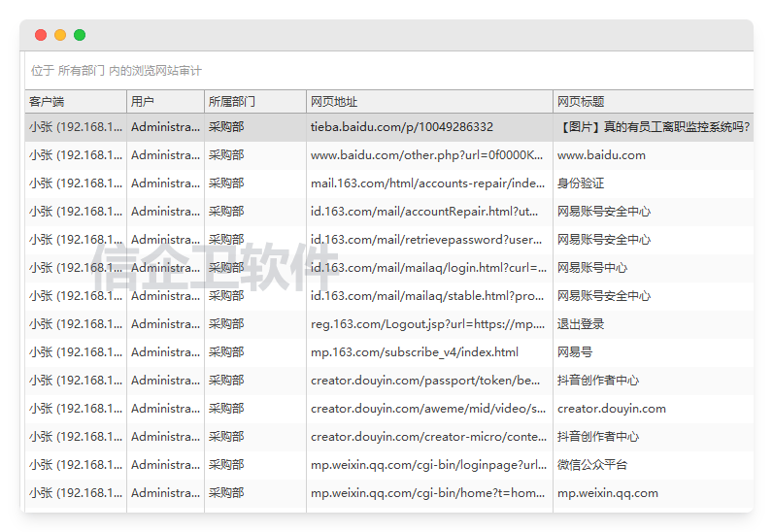Click the yellow minimize window button
773x532 pixels.
[60, 35]
